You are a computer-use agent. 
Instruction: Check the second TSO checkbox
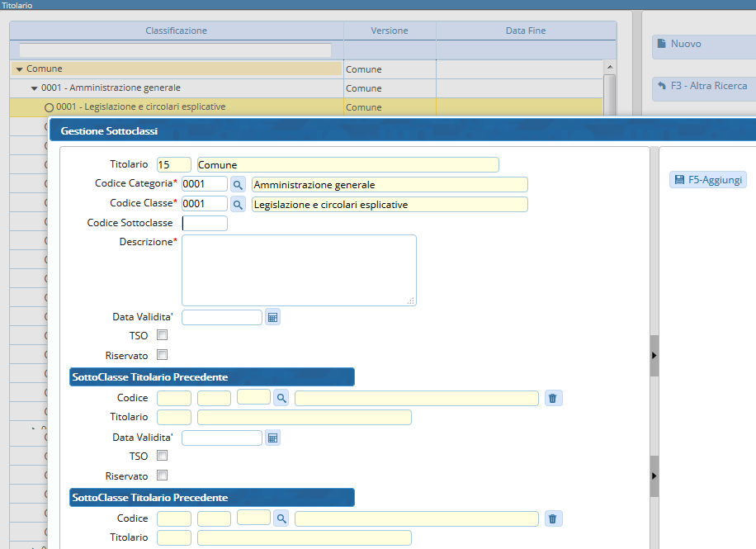point(163,456)
